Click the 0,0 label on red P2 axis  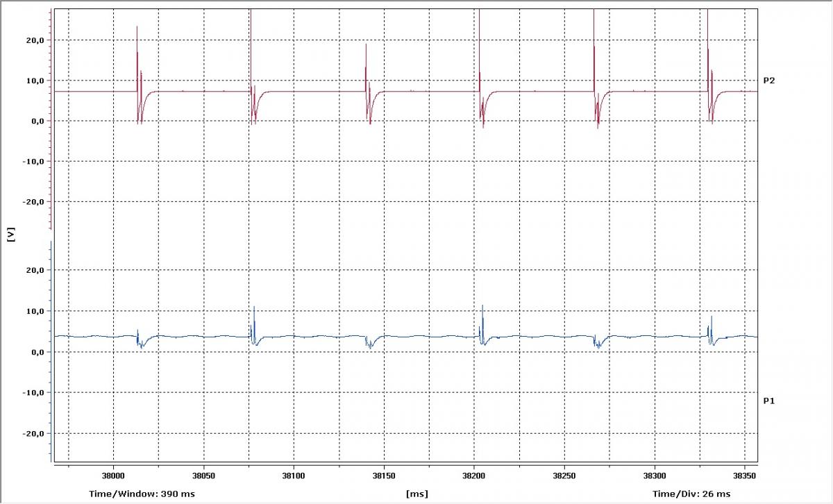pos(39,121)
